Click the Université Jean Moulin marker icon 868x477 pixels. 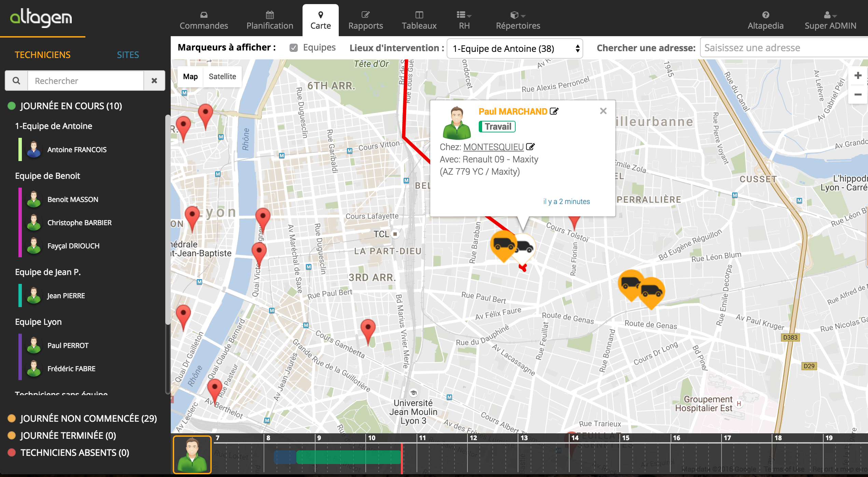(414, 393)
